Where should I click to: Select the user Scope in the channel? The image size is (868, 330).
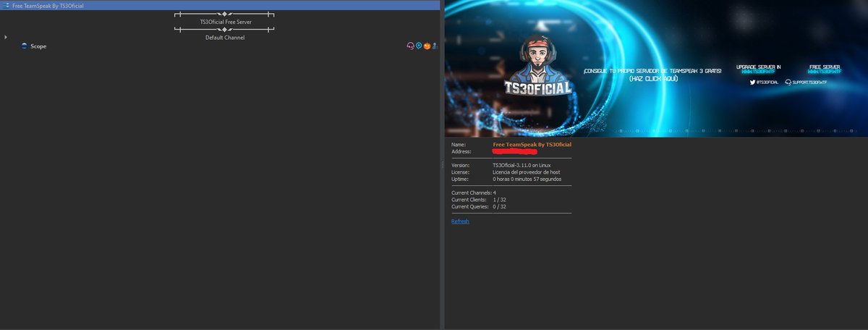(38, 46)
